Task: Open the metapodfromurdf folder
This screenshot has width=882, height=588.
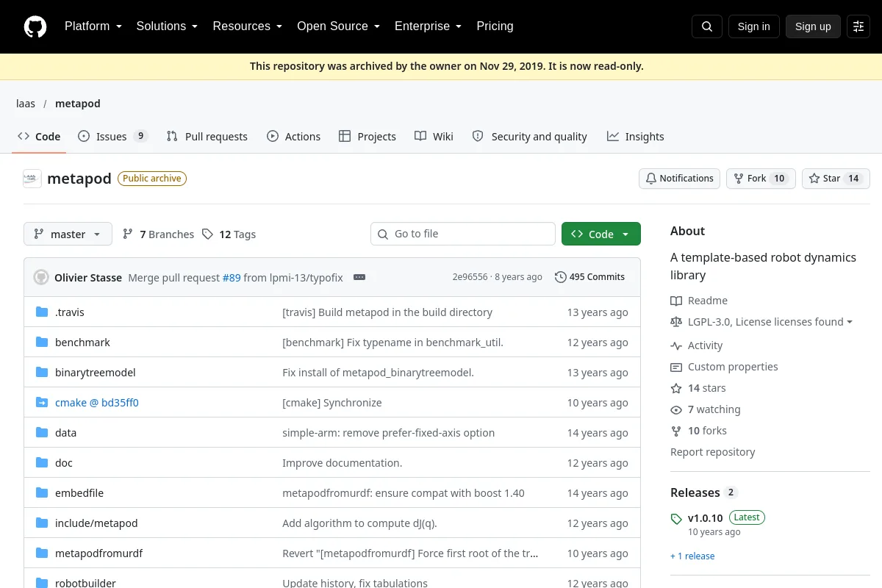Action: [99, 553]
